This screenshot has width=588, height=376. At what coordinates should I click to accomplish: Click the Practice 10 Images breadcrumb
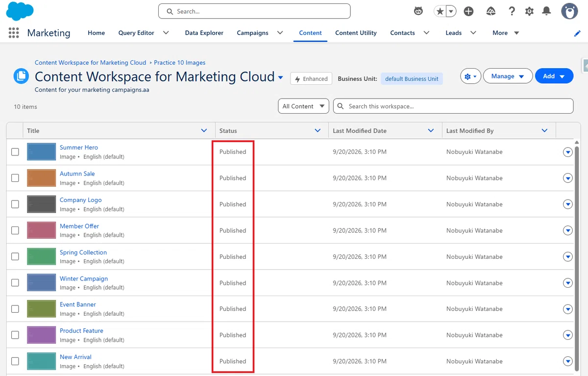coord(180,63)
